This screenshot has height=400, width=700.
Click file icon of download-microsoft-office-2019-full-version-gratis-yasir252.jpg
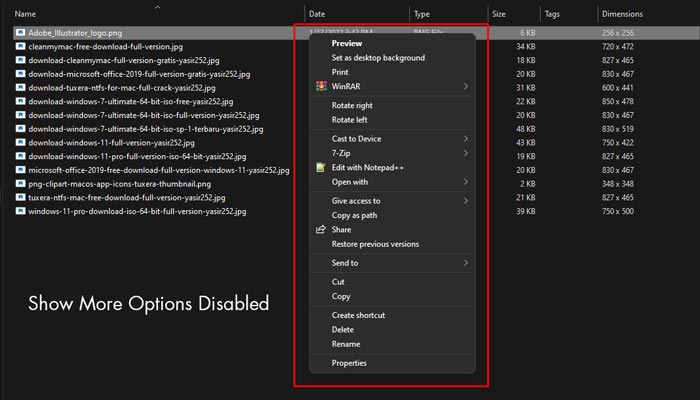click(x=20, y=74)
